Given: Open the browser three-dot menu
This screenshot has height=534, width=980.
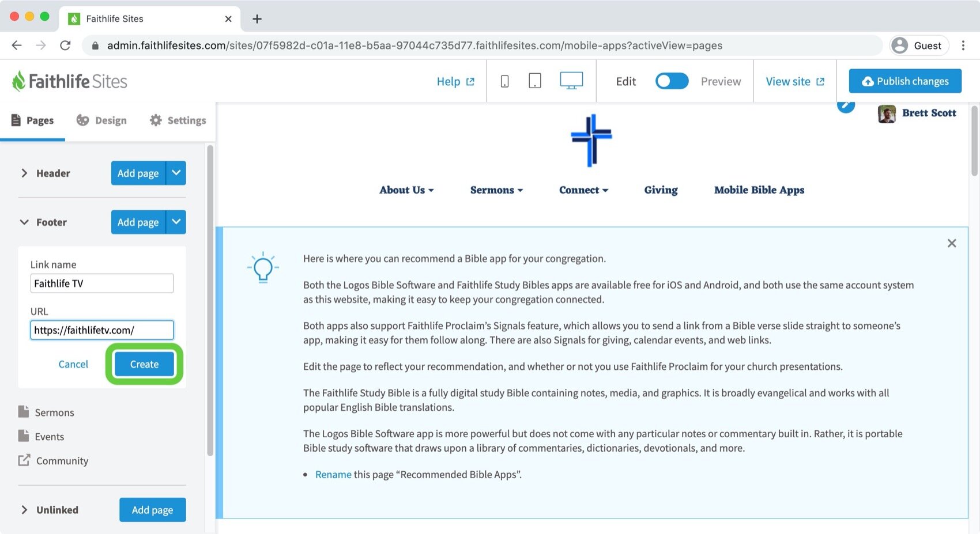Looking at the screenshot, I should coord(963,46).
